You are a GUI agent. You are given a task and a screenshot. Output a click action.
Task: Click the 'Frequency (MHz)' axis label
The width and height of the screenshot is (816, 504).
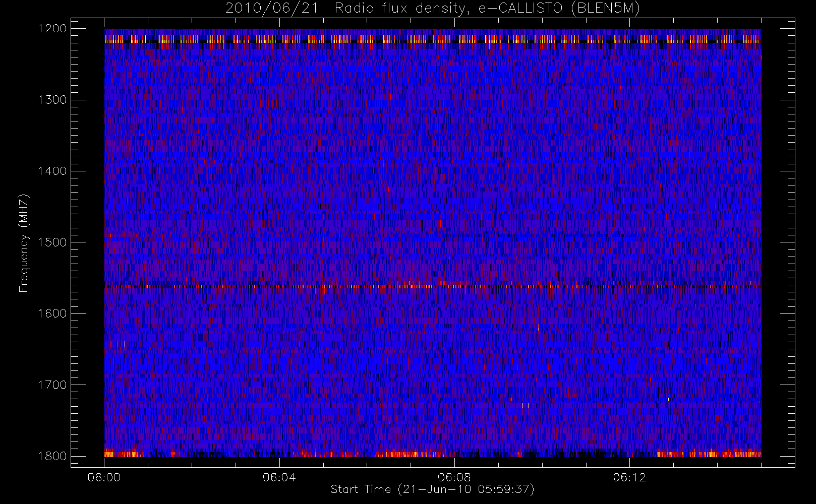point(24,243)
